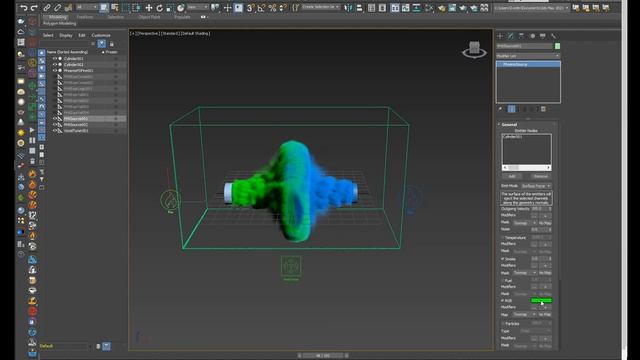Click No Map button for Smoke mask
This screenshot has height=360, width=640.
click(x=545, y=273)
